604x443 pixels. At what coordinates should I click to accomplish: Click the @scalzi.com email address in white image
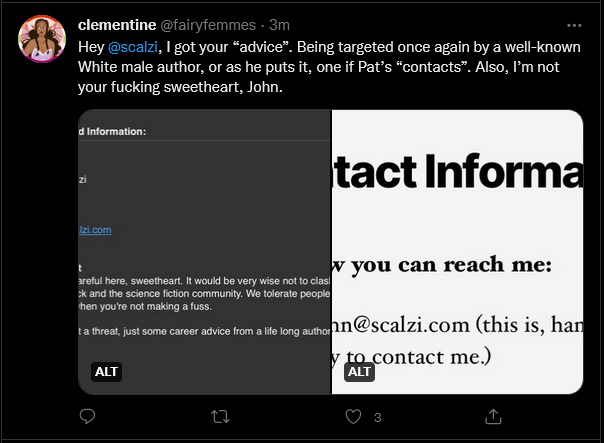pyautogui.click(x=401, y=325)
